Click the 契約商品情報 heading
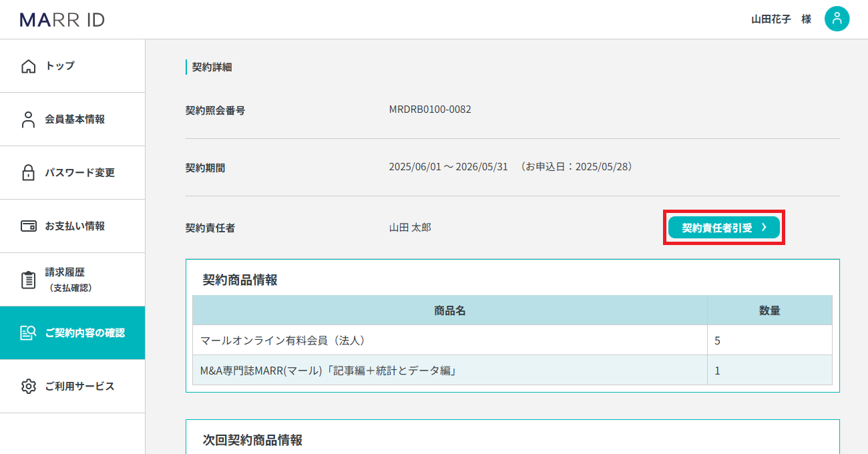Screen dimensions: 868x454 [x=240, y=280]
